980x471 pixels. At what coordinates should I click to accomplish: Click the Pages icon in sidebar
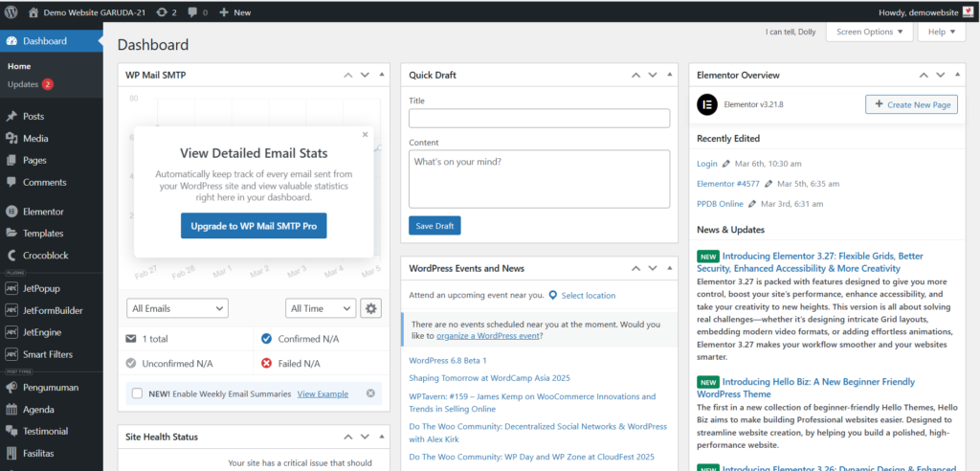11,160
